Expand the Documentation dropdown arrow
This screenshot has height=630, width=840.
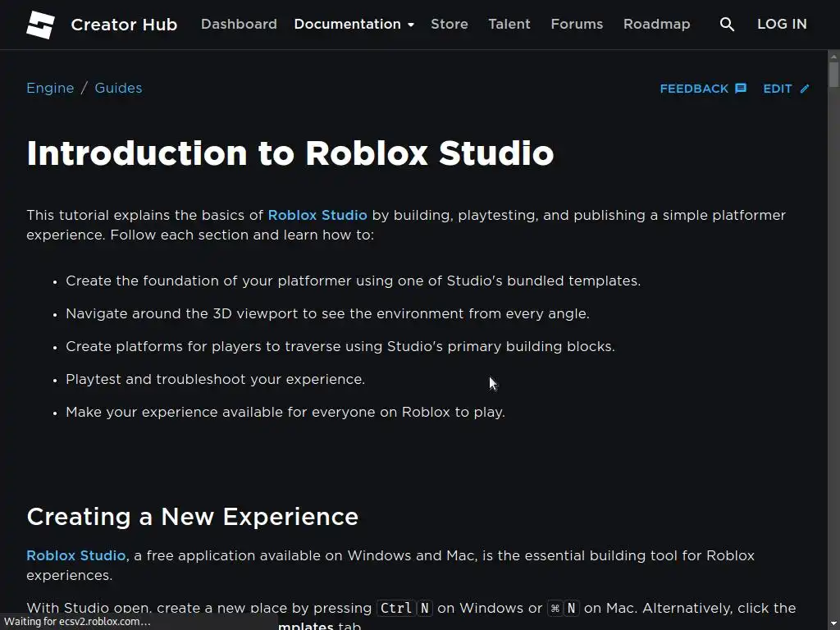(411, 25)
